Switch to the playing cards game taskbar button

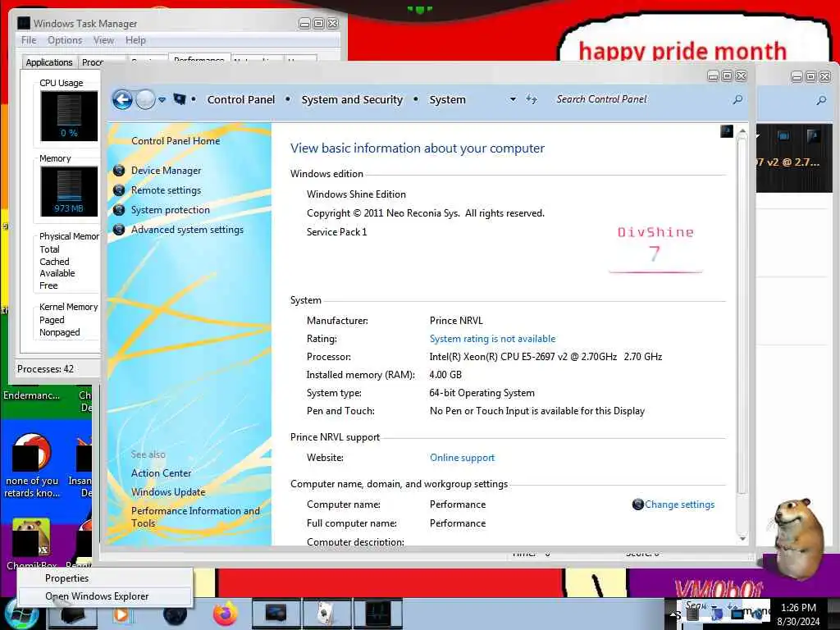click(x=326, y=614)
